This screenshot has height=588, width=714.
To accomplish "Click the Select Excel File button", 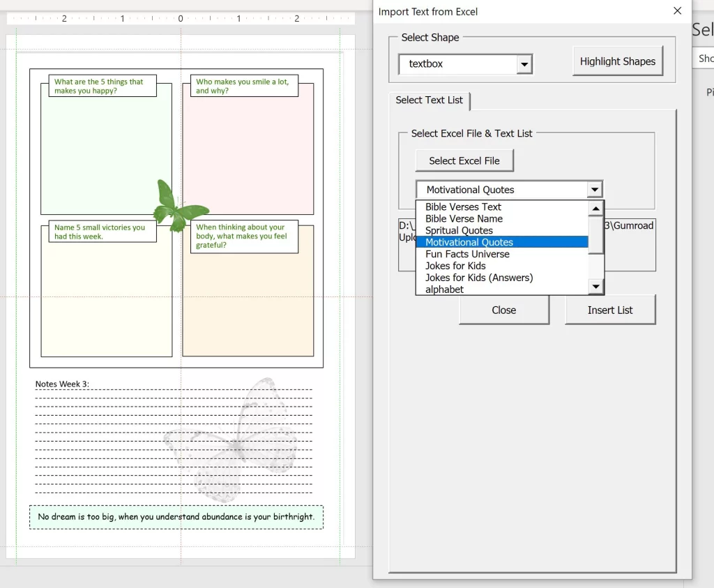I will [464, 160].
